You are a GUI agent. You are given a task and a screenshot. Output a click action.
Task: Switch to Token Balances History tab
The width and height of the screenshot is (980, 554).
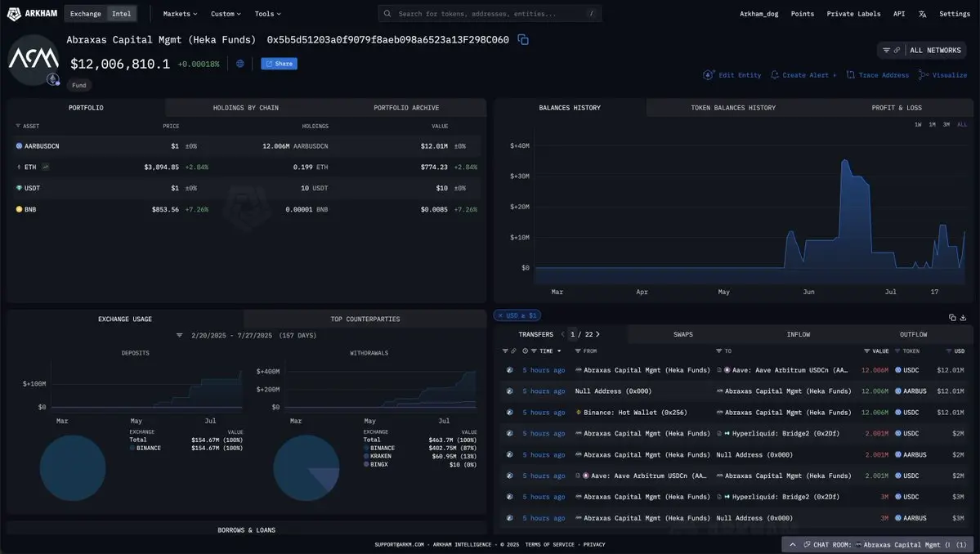pyautogui.click(x=733, y=108)
